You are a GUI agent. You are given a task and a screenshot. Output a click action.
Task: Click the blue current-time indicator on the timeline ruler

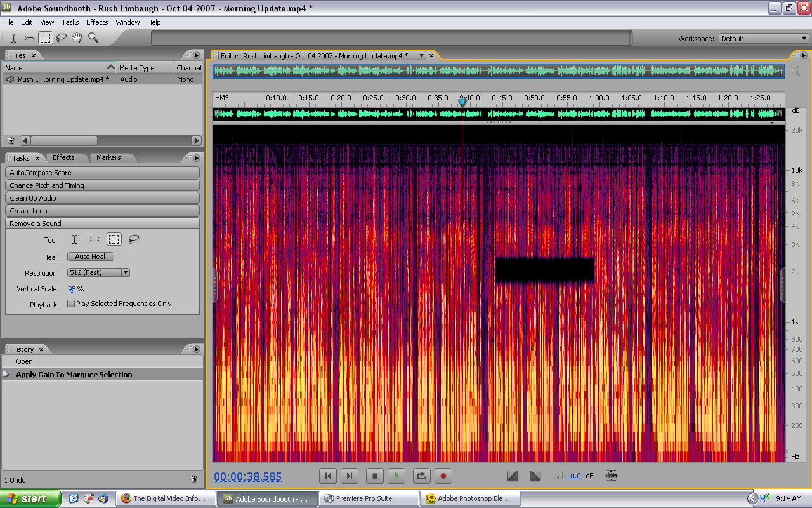(462, 101)
